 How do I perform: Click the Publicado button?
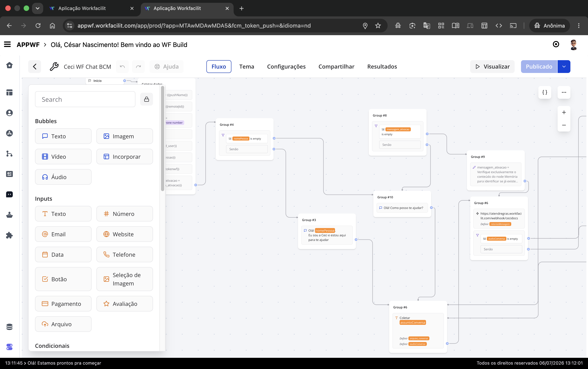tap(539, 67)
